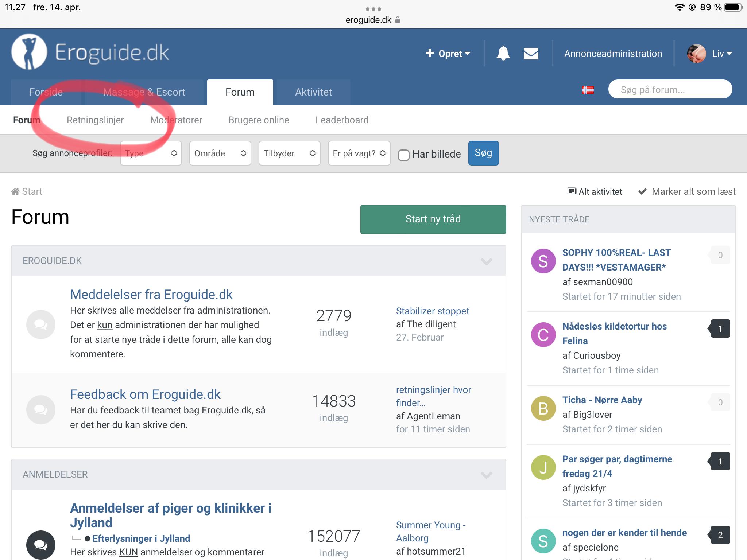747x560 pixels.
Task: Open Brugere online submenu item
Action: click(x=259, y=120)
